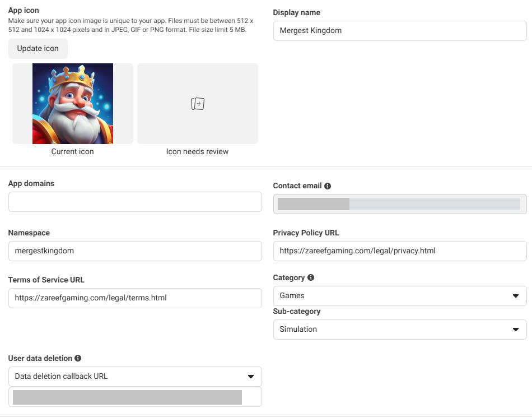532x417 pixels.
Task: Expand the Data deletion callback URL dropdown
Action: [134, 376]
